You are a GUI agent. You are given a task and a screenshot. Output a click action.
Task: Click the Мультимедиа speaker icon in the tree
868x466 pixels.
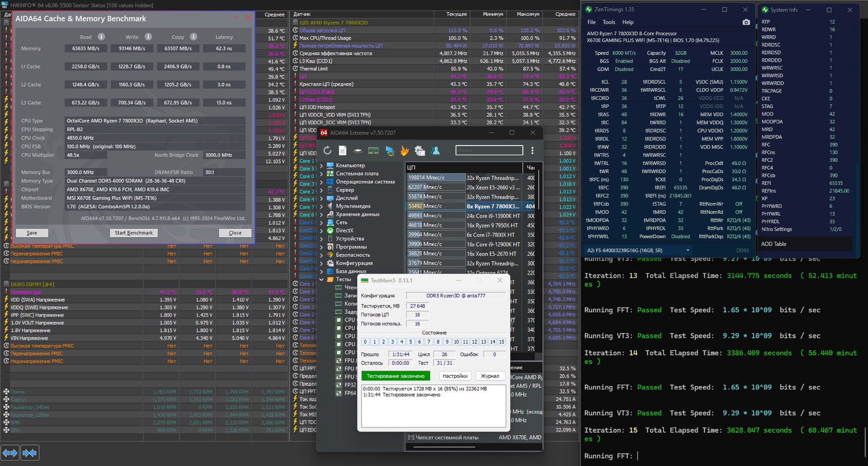[x=330, y=206]
